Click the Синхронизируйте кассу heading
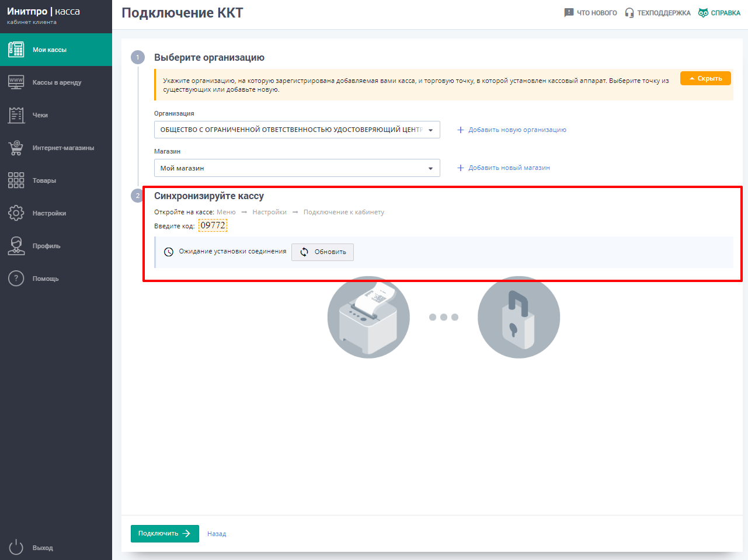 click(x=209, y=196)
